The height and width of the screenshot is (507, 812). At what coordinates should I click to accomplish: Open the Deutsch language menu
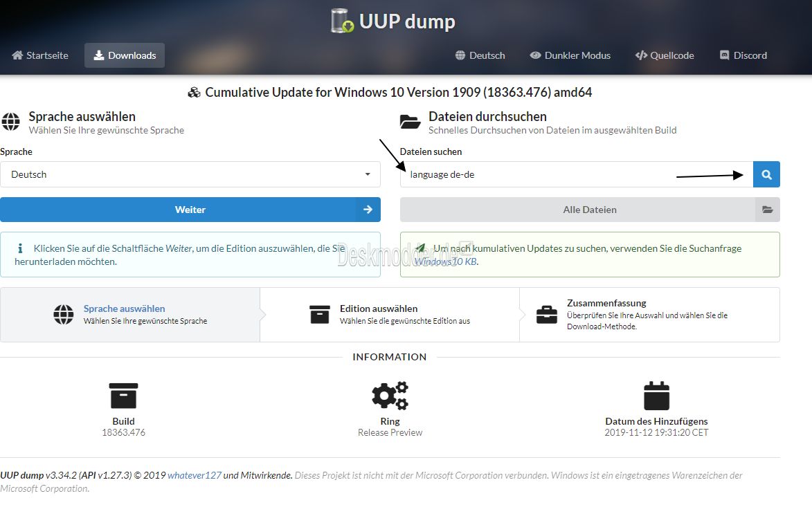click(x=480, y=55)
